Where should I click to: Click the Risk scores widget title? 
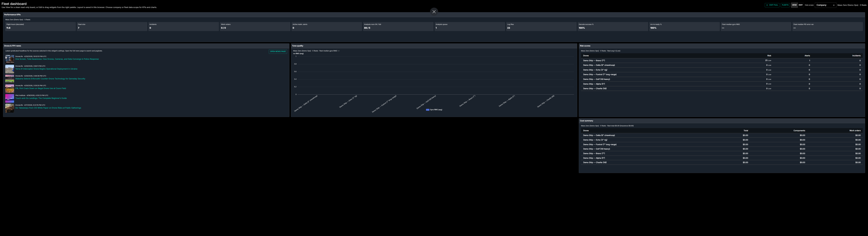585,46
